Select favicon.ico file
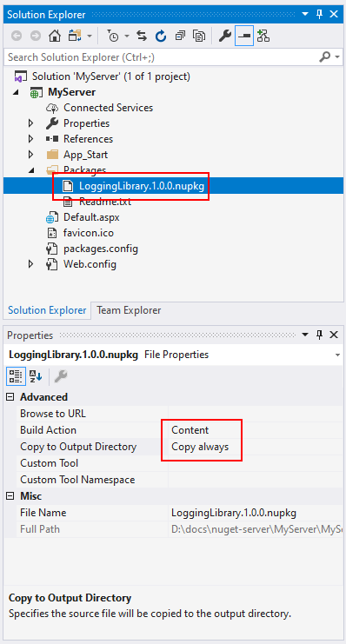 [x=89, y=233]
